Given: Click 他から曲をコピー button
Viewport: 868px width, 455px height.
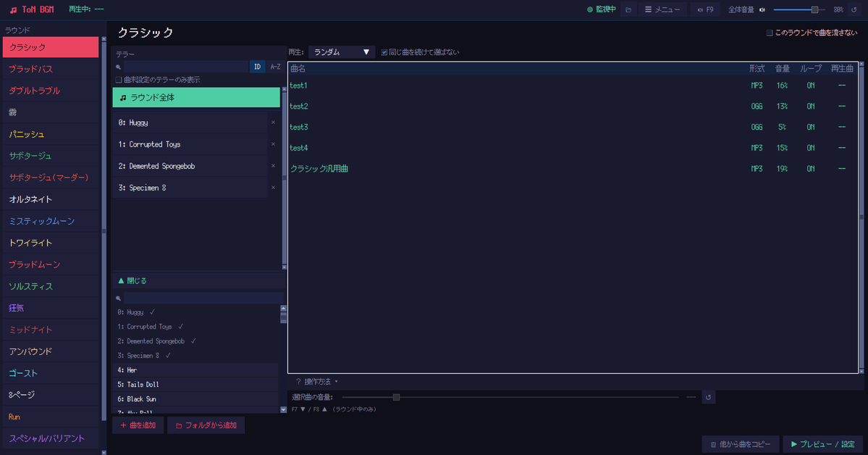Looking at the screenshot, I should [740, 444].
